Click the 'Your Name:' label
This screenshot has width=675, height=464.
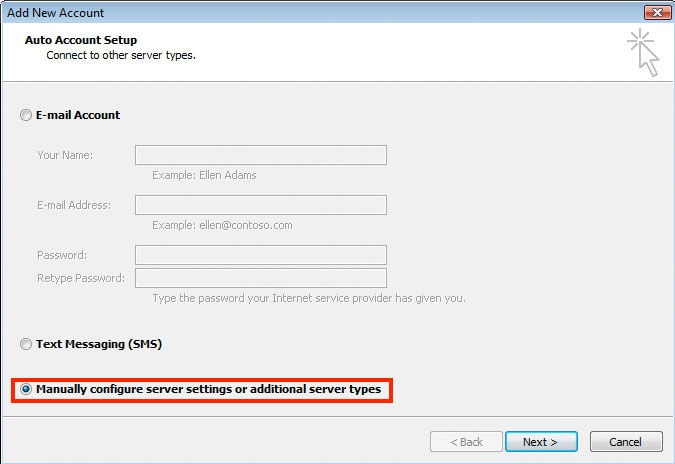click(65, 155)
